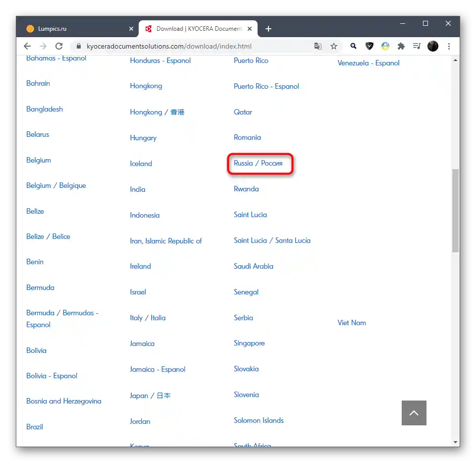Click the Kyocera favicon on active tab
Screen dimensions: 476x463
tap(149, 29)
